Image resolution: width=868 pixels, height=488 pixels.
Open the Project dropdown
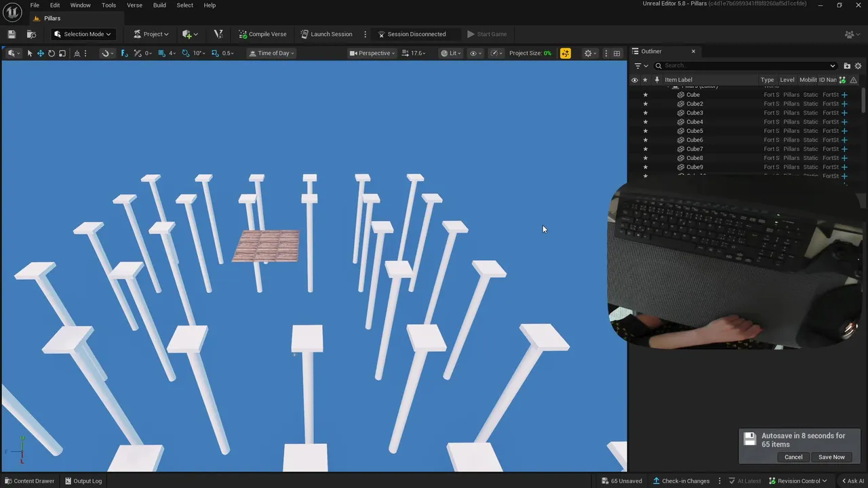[151, 34]
